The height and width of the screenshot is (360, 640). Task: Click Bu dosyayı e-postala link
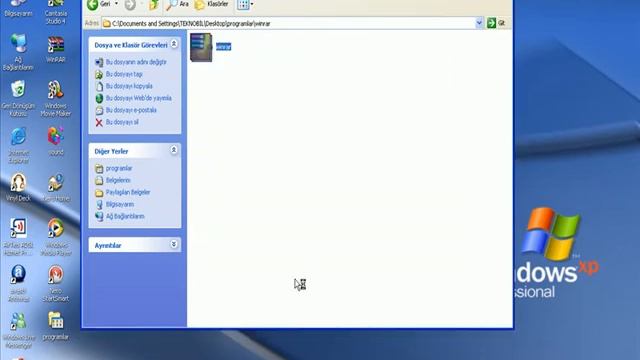[x=131, y=110]
